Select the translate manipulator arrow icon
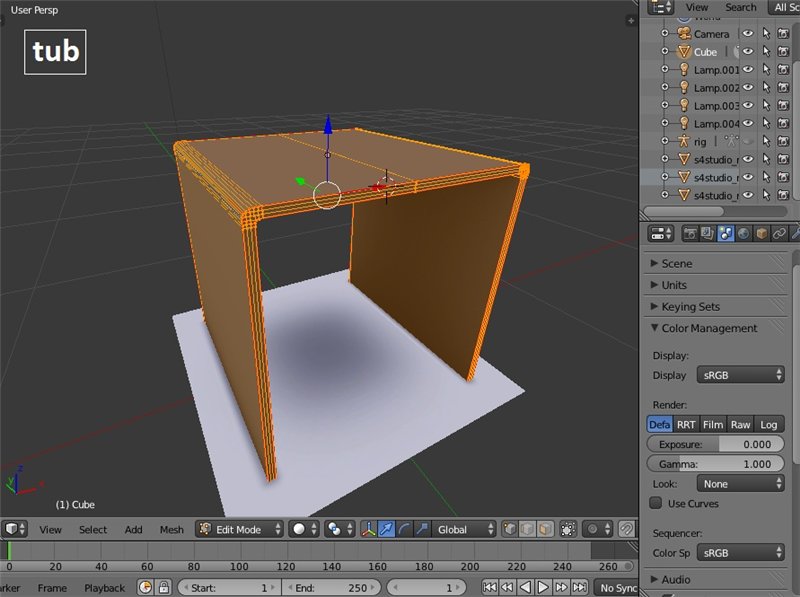 click(386, 529)
